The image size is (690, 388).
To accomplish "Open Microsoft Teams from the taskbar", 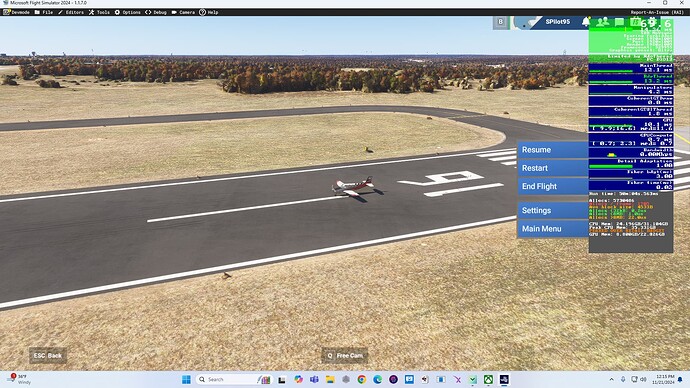I will [314, 379].
